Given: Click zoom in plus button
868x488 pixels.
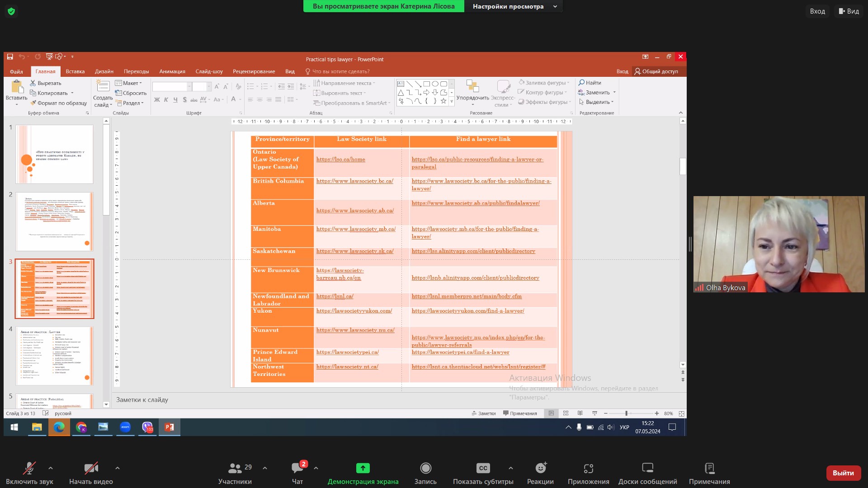Looking at the screenshot, I should click(x=656, y=413).
